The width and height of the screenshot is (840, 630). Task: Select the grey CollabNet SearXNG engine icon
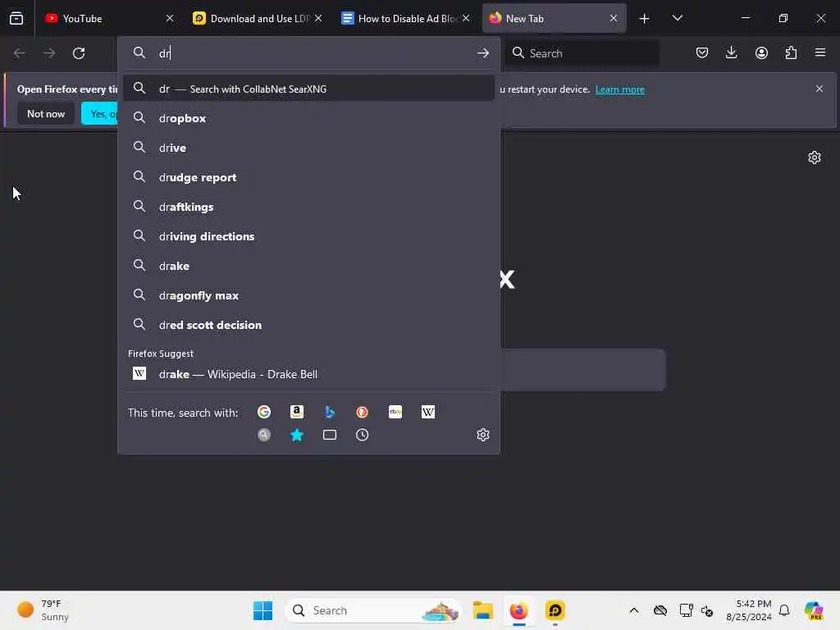[263, 435]
